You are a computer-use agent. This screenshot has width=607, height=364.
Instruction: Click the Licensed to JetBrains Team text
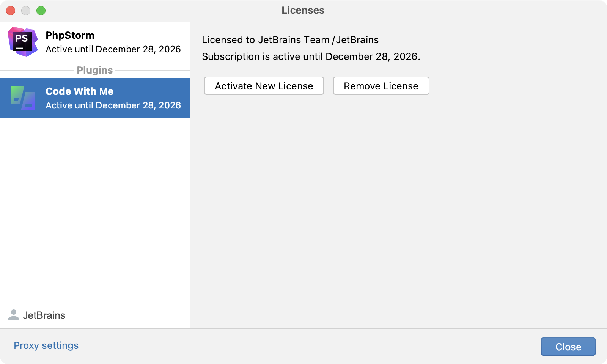tap(290, 40)
